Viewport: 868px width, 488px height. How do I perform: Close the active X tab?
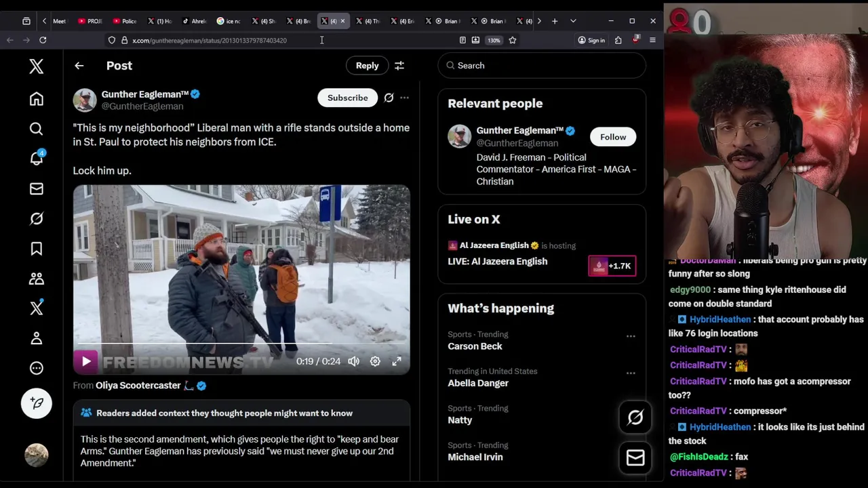point(342,21)
